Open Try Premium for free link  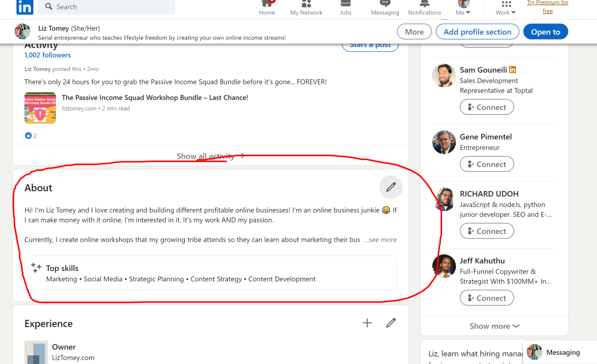pos(547,7)
